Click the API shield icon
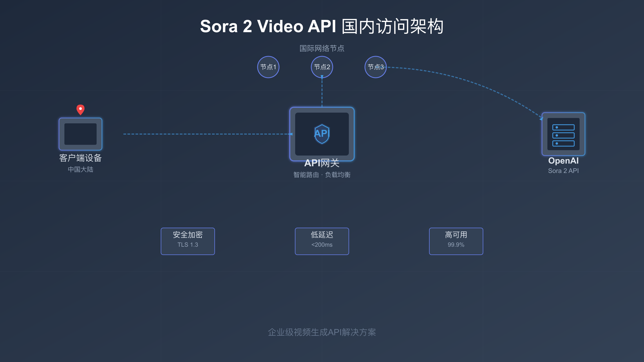 point(322,134)
